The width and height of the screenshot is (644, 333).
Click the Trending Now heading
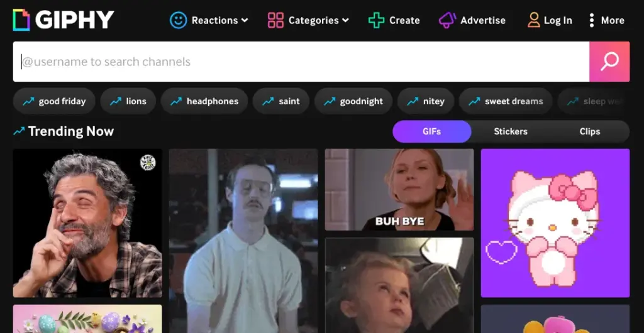(x=71, y=131)
